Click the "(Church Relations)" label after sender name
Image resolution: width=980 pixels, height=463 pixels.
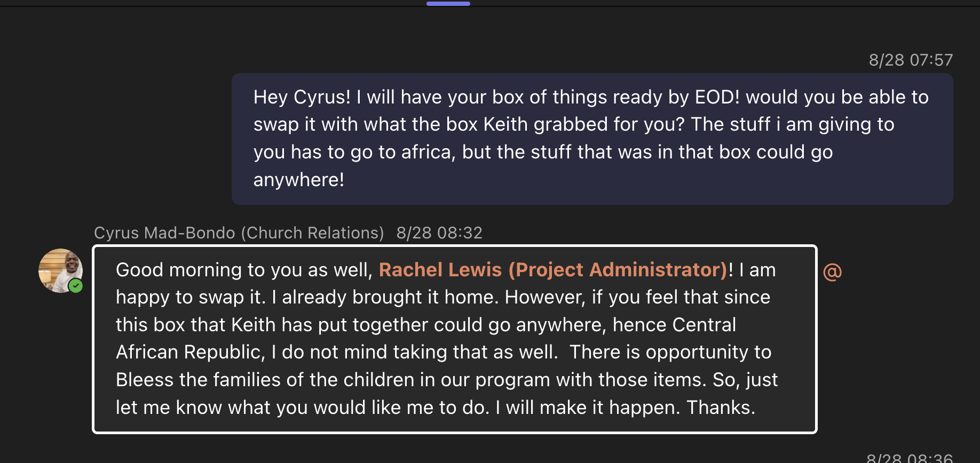tap(312, 233)
